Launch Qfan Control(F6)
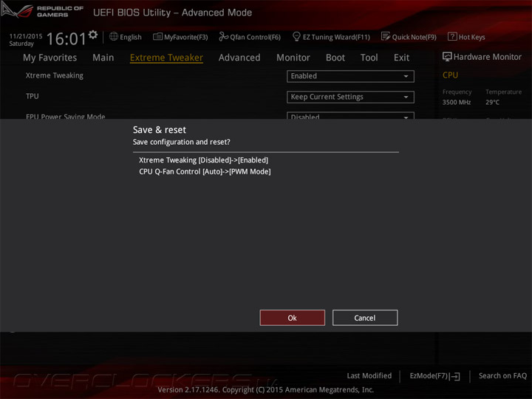532x399 pixels. [x=255, y=37]
